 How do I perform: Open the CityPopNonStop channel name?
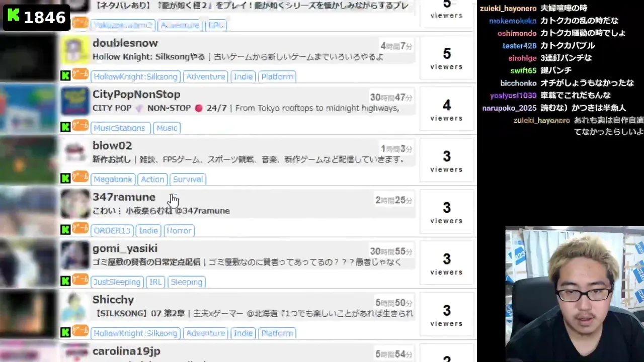(136, 95)
